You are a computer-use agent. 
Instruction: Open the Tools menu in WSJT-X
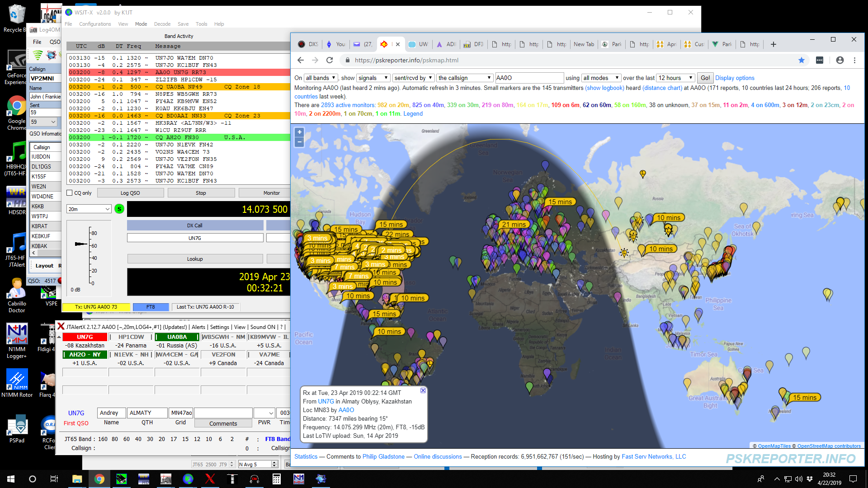[x=201, y=24]
